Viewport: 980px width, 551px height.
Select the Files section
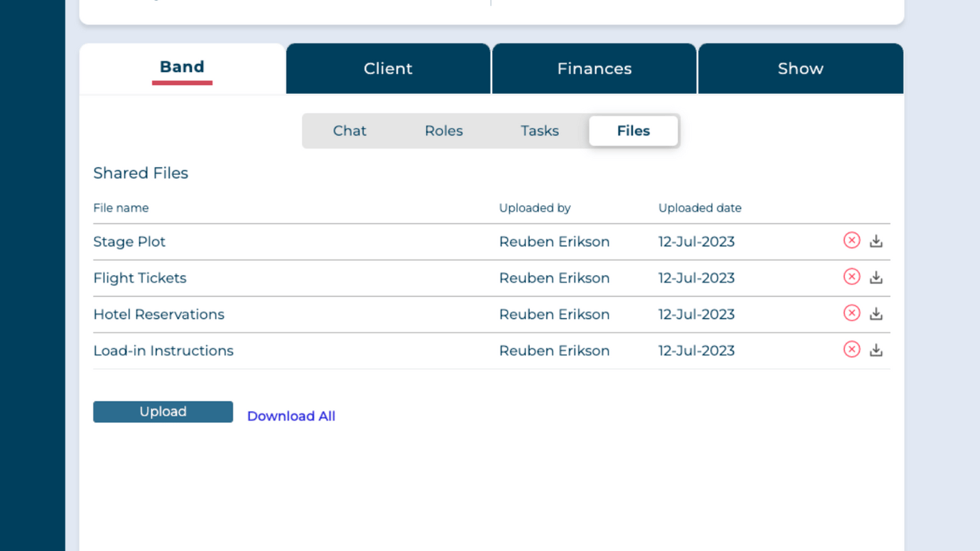click(x=633, y=130)
